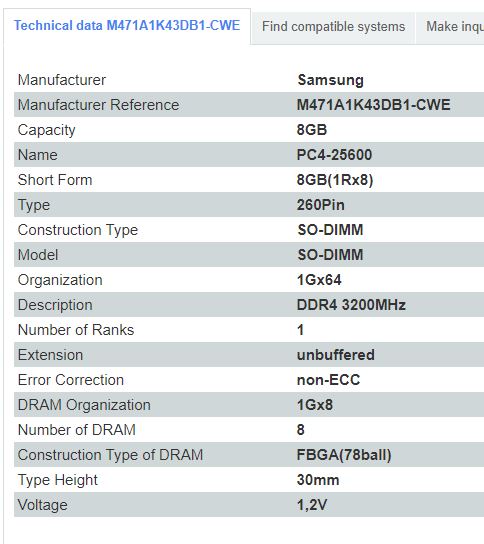Select the unbuffered extension value

pos(336,355)
